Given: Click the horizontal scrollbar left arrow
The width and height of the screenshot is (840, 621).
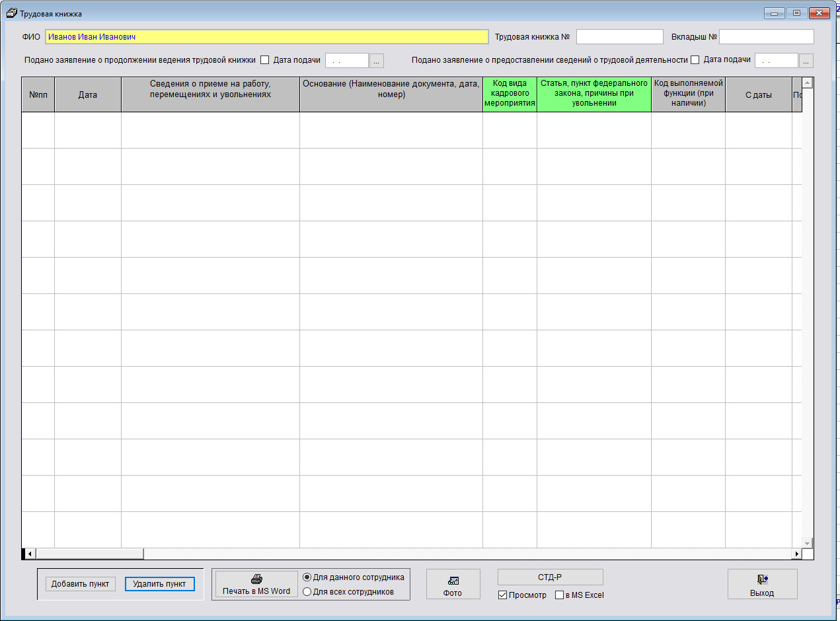Looking at the screenshot, I should [30, 554].
